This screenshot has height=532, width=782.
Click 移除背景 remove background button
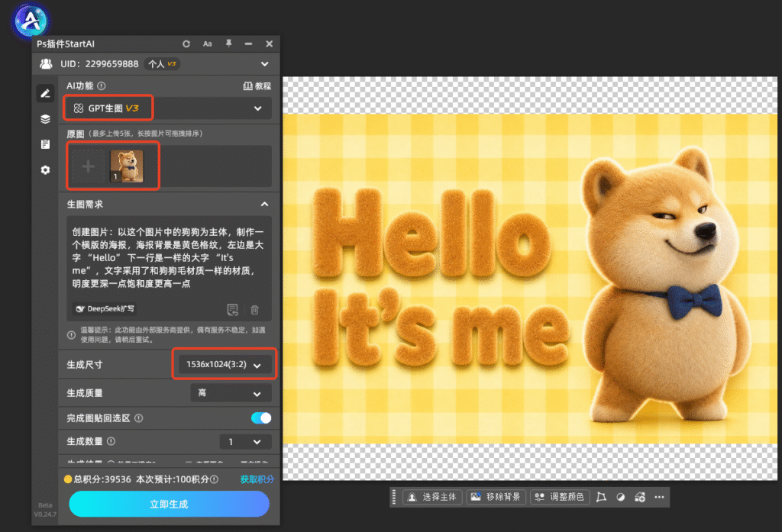coord(496,497)
